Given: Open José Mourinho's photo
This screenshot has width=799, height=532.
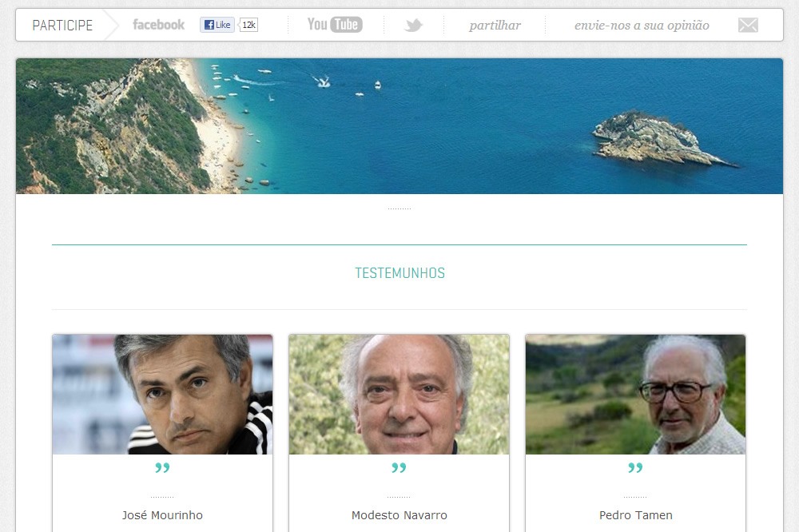Looking at the screenshot, I should point(162,395).
